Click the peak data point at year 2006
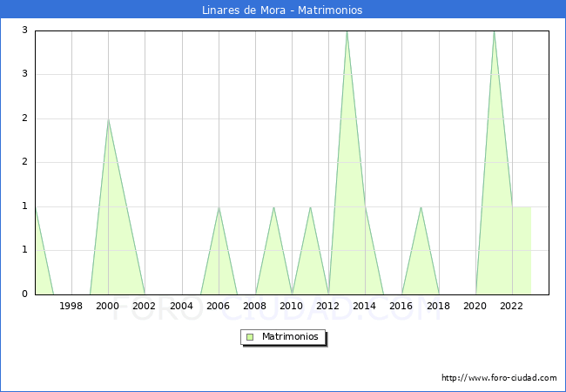This screenshot has width=566, height=392. (219, 206)
